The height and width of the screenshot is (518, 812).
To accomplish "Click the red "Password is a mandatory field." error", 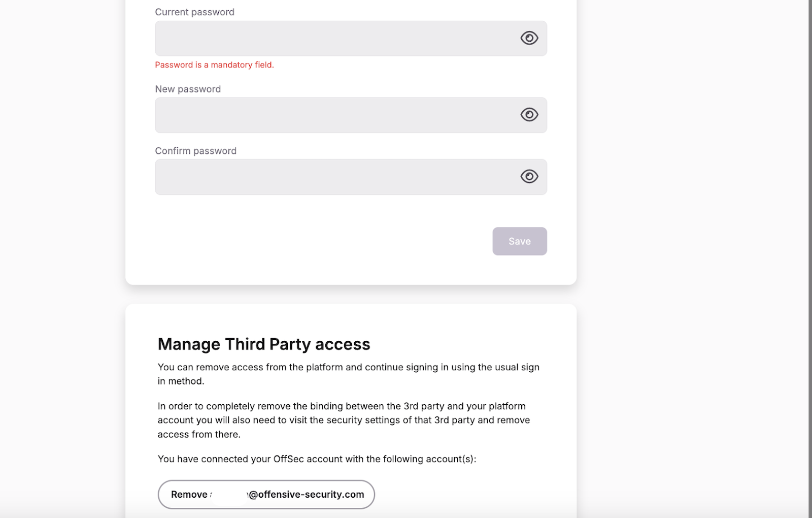I will tap(214, 65).
